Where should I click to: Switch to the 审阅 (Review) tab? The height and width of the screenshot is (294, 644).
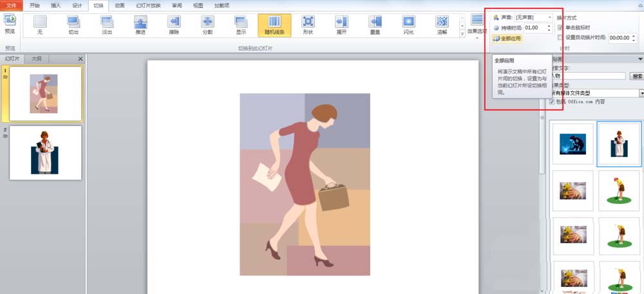point(177,6)
